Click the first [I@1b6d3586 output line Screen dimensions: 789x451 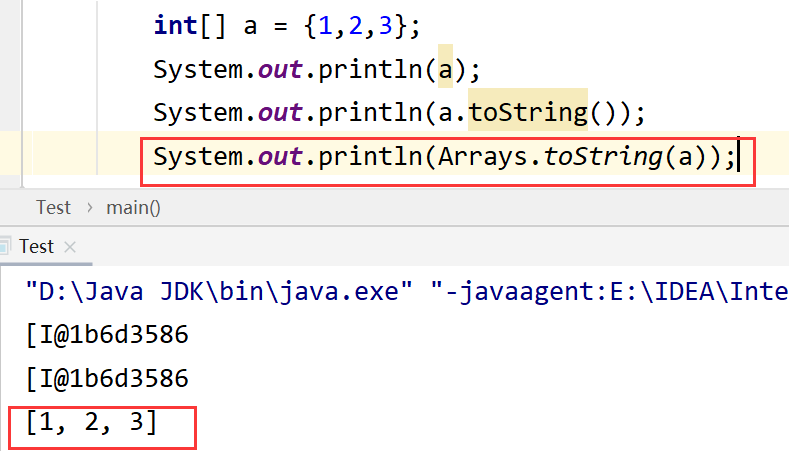coord(107,335)
